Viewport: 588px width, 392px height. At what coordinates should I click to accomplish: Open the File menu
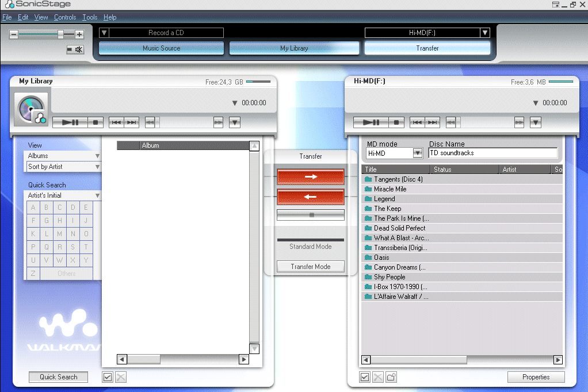(7, 17)
